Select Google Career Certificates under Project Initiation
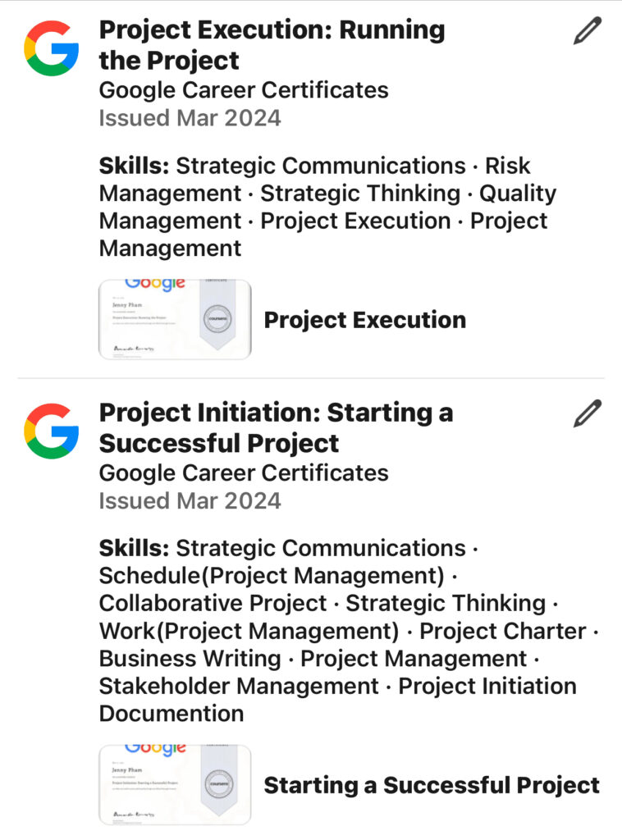 [x=244, y=472]
